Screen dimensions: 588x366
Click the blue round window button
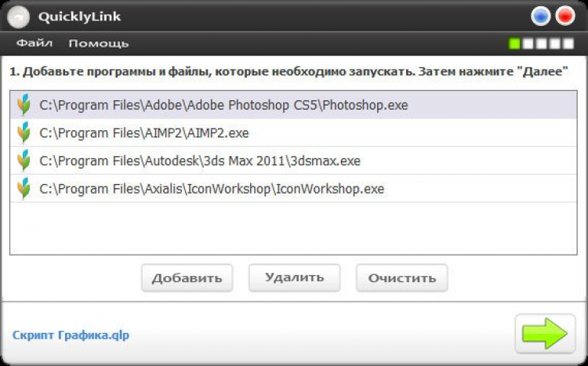[540, 16]
